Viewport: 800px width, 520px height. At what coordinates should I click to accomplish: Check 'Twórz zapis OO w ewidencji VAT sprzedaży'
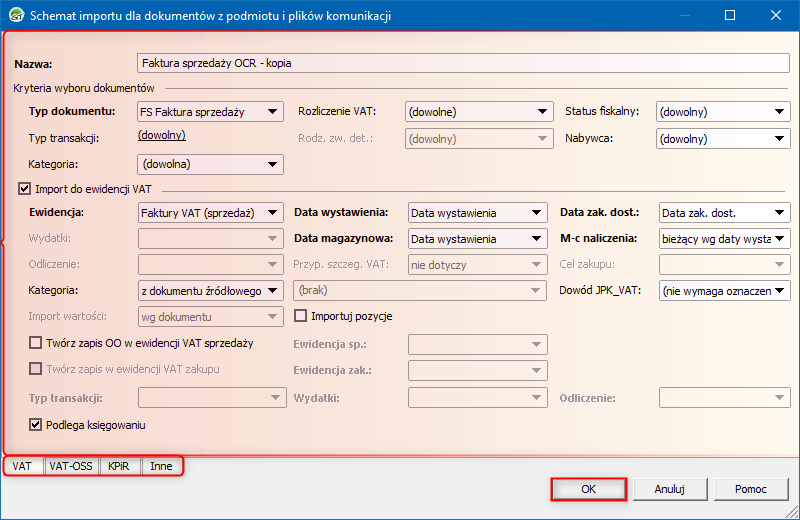click(36, 343)
